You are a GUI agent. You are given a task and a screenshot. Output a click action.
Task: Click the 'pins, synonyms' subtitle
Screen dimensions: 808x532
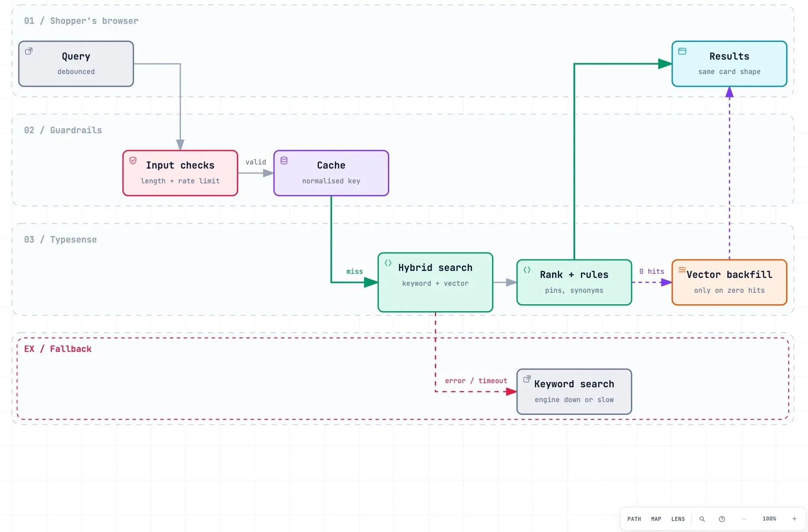(574, 290)
